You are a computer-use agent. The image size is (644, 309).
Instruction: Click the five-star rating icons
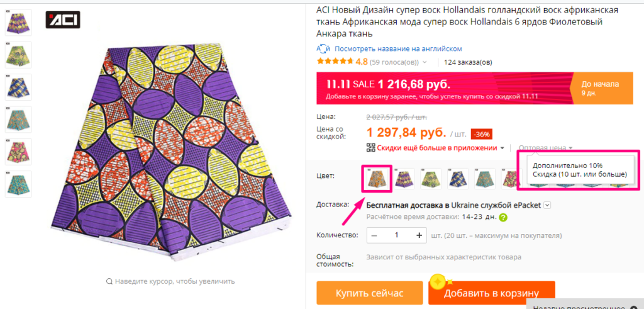(x=335, y=62)
